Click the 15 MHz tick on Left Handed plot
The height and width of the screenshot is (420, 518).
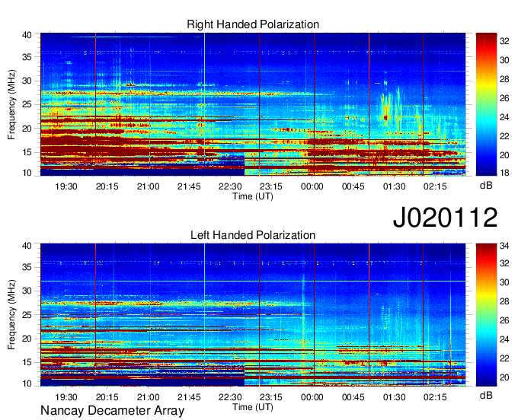point(27,363)
